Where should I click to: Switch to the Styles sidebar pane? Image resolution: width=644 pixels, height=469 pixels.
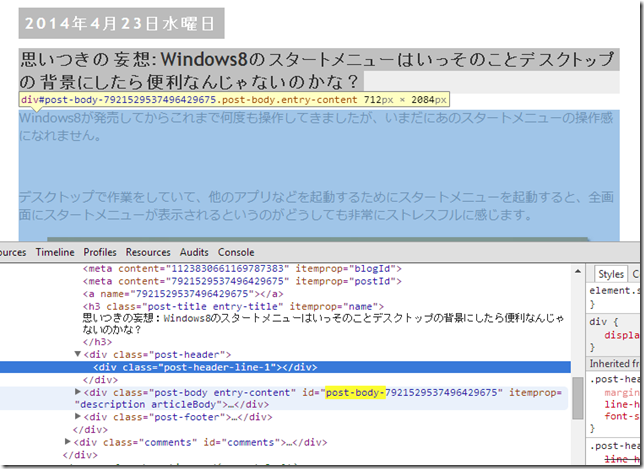pos(611,274)
